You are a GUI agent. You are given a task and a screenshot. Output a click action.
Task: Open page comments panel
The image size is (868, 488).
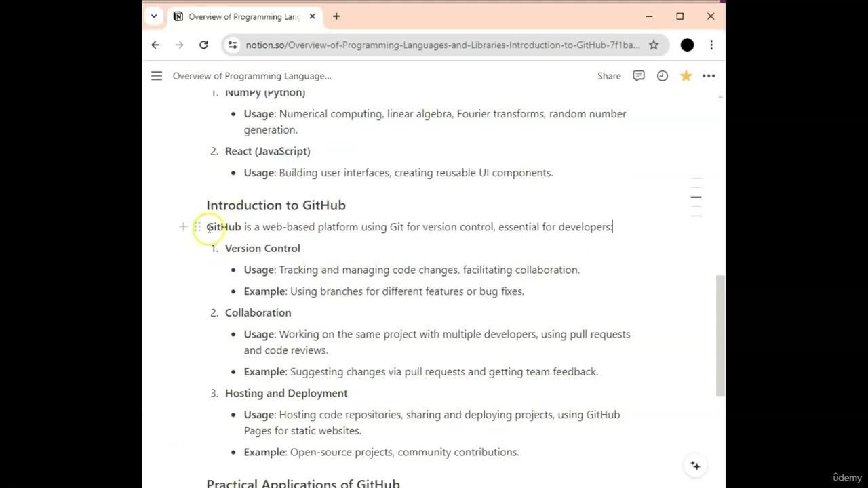639,76
